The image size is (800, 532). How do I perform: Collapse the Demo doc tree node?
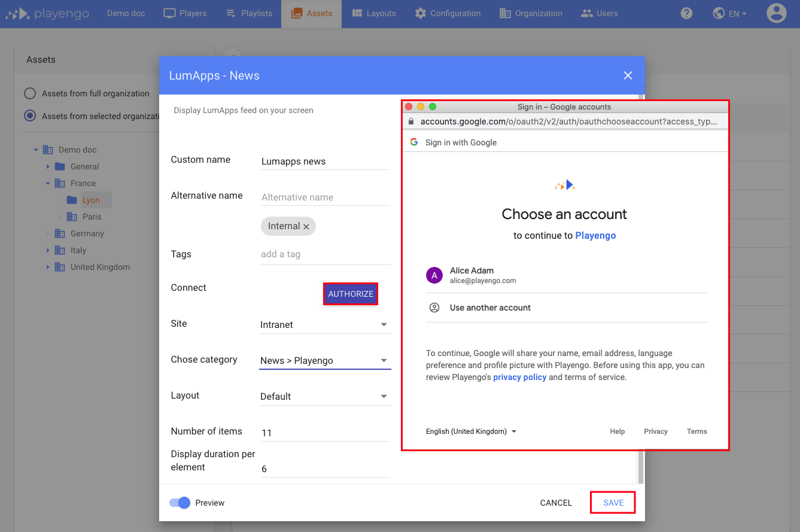coord(36,150)
